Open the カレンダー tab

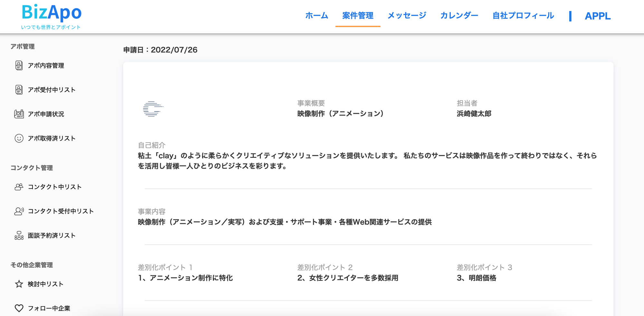coord(459,15)
